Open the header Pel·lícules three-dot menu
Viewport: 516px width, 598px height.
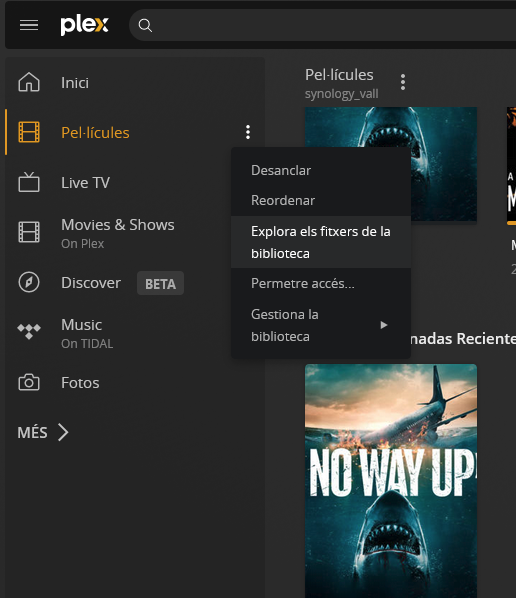pos(403,82)
